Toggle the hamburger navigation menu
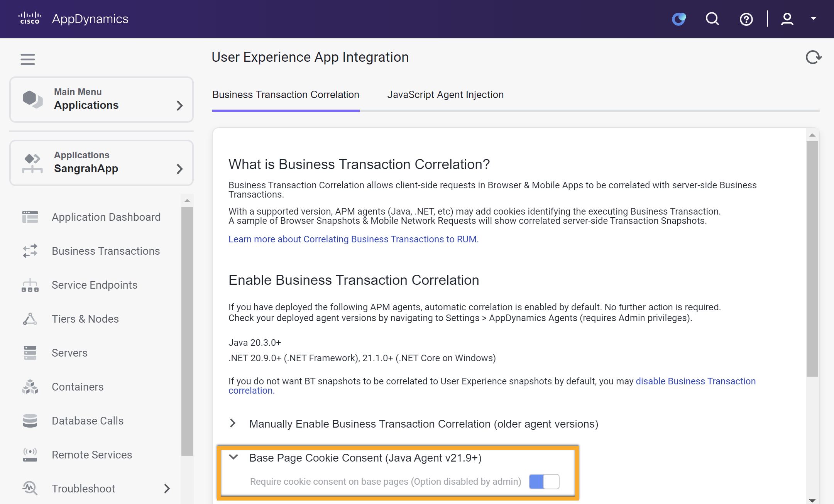The width and height of the screenshot is (834, 504). point(28,59)
